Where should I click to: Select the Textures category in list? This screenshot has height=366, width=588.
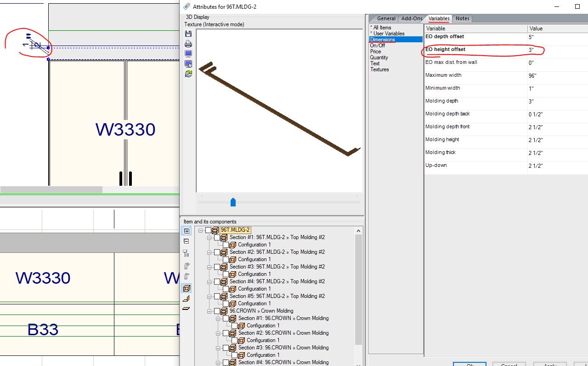(379, 69)
